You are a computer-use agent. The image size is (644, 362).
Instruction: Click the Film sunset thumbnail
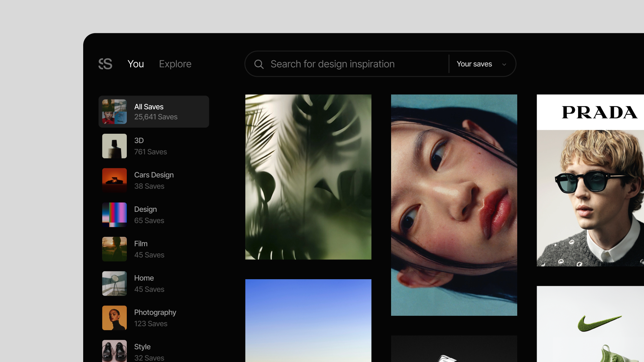point(114,249)
